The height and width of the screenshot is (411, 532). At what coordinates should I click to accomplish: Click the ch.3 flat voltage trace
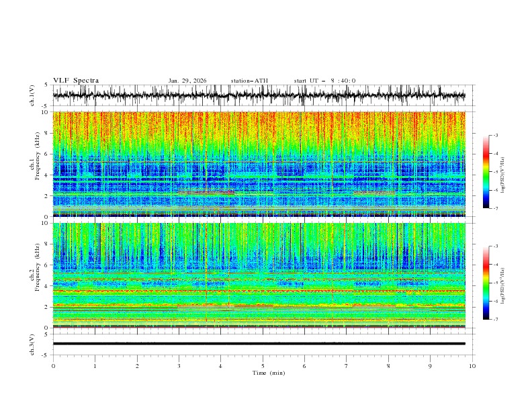tap(259, 344)
